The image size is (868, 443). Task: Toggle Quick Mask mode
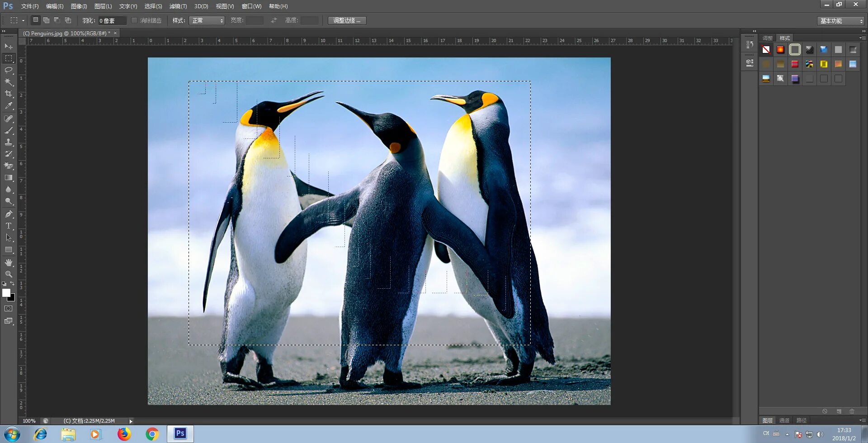tap(9, 309)
